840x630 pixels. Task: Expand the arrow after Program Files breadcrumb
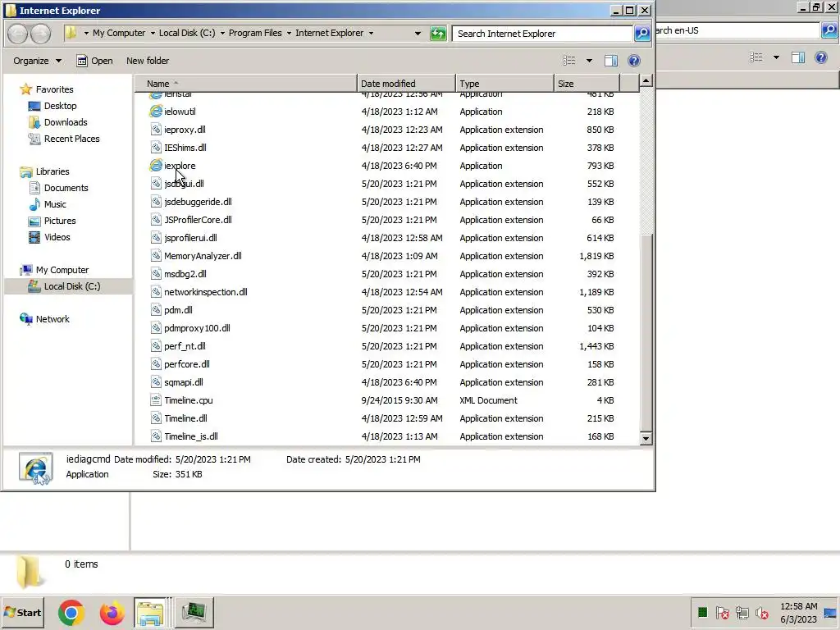[289, 33]
